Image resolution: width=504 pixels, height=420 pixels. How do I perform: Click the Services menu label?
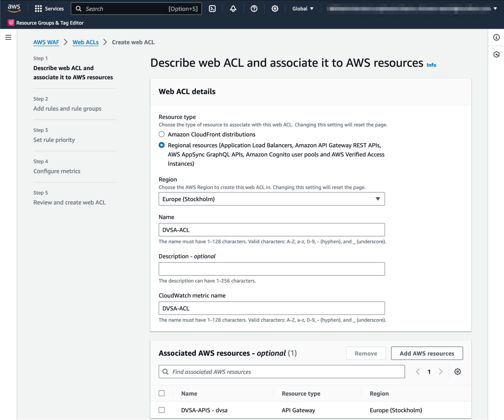click(54, 9)
